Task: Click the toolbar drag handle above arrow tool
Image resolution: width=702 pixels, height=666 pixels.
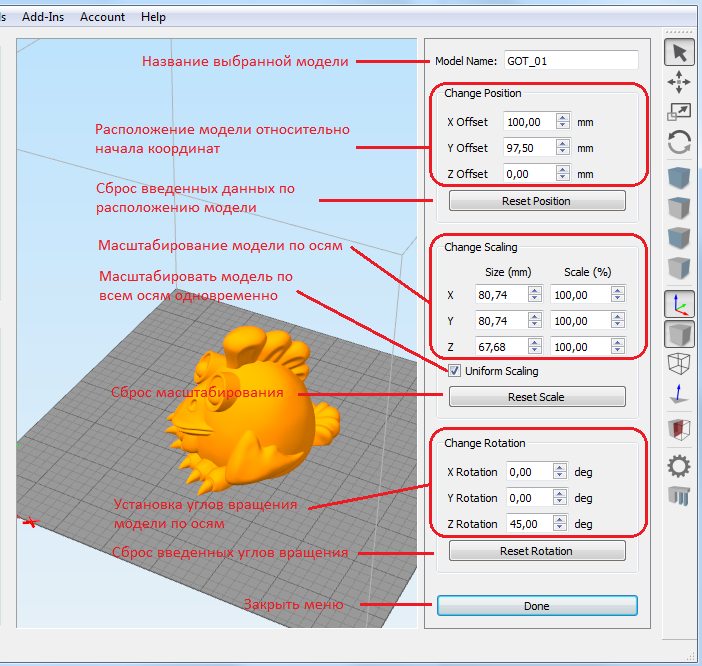Action: click(679, 32)
